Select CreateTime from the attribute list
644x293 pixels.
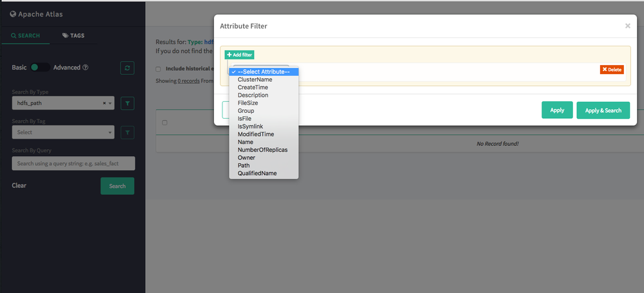[264, 88]
